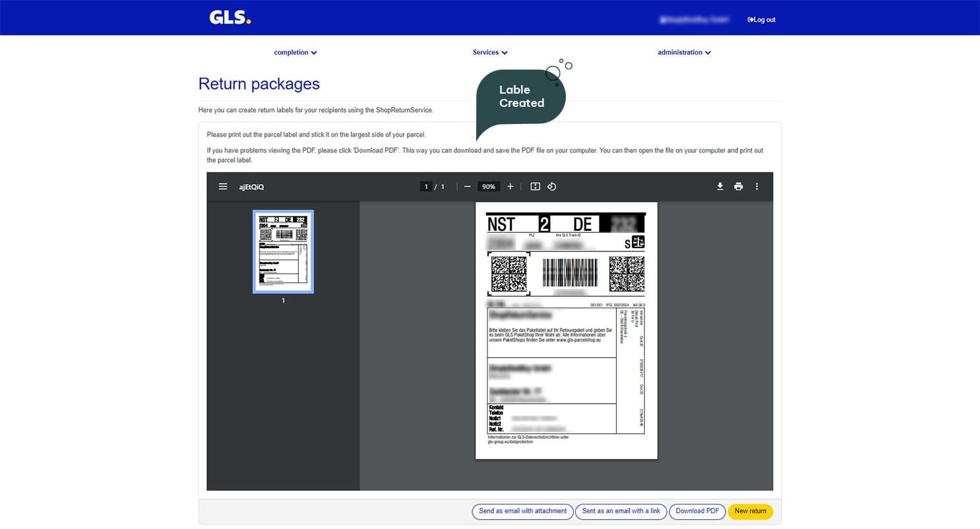Click the 90% zoom level field

tap(488, 187)
